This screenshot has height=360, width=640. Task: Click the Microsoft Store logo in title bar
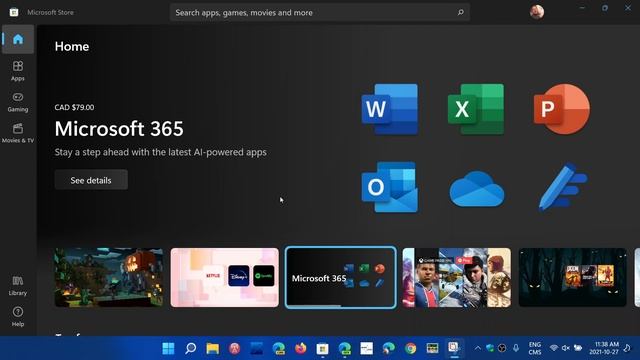coord(14,12)
